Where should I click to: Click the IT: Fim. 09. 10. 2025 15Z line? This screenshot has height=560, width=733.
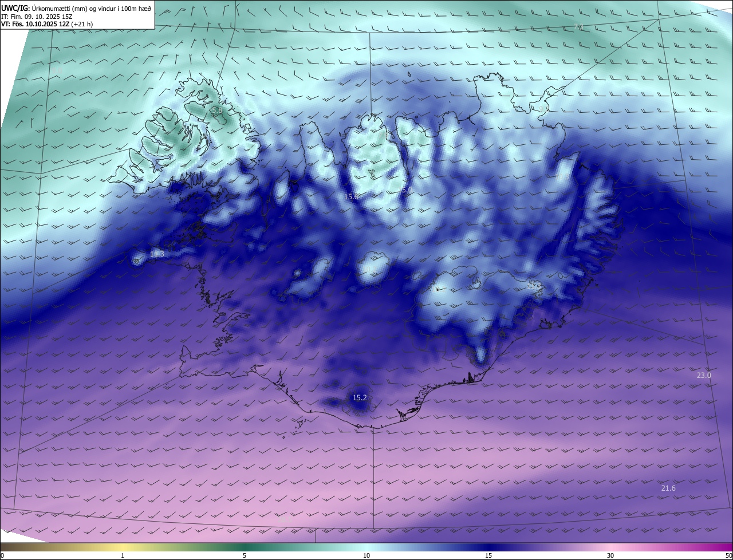36,17
